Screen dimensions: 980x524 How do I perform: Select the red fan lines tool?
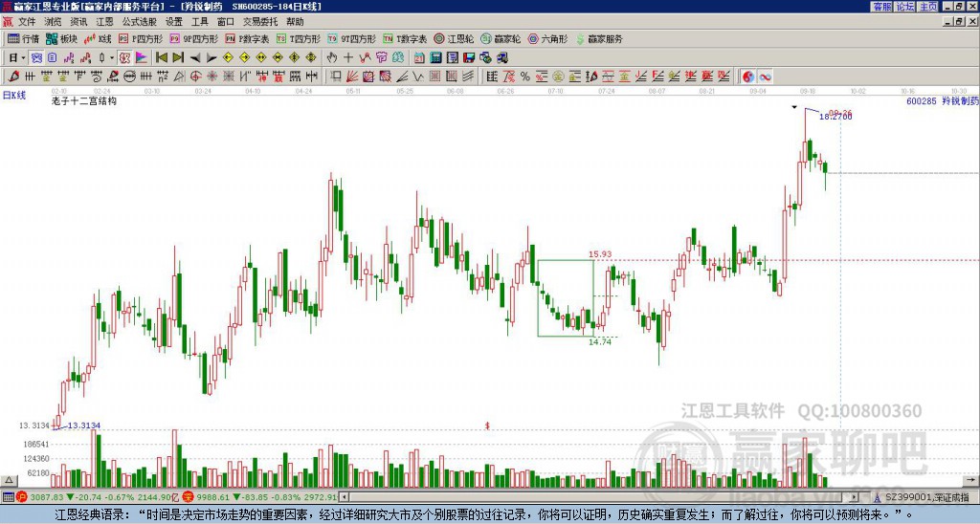pyautogui.click(x=352, y=76)
